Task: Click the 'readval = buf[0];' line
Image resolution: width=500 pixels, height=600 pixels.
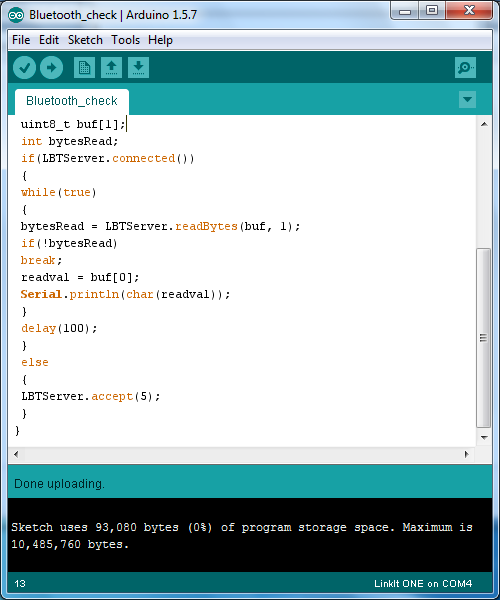Action: pos(80,277)
